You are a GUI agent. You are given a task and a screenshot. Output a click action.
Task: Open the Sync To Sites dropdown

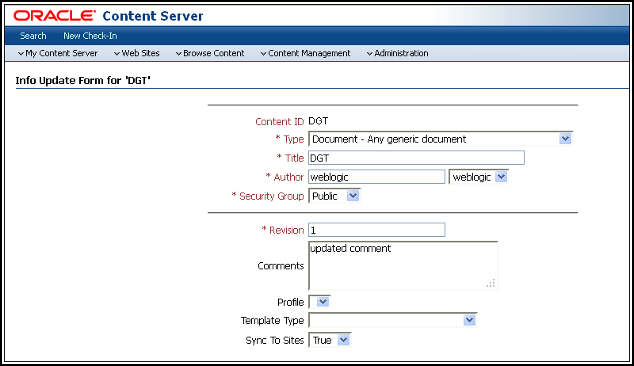coord(330,340)
